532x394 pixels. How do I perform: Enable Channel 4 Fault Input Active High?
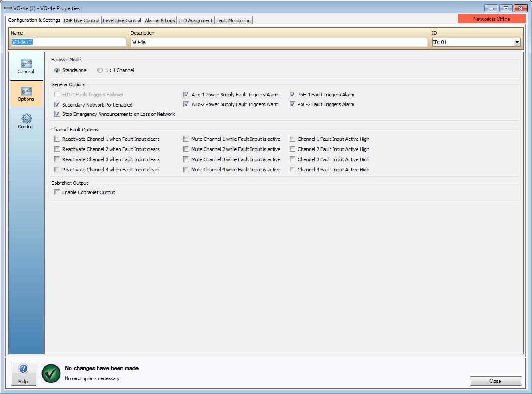(293, 170)
